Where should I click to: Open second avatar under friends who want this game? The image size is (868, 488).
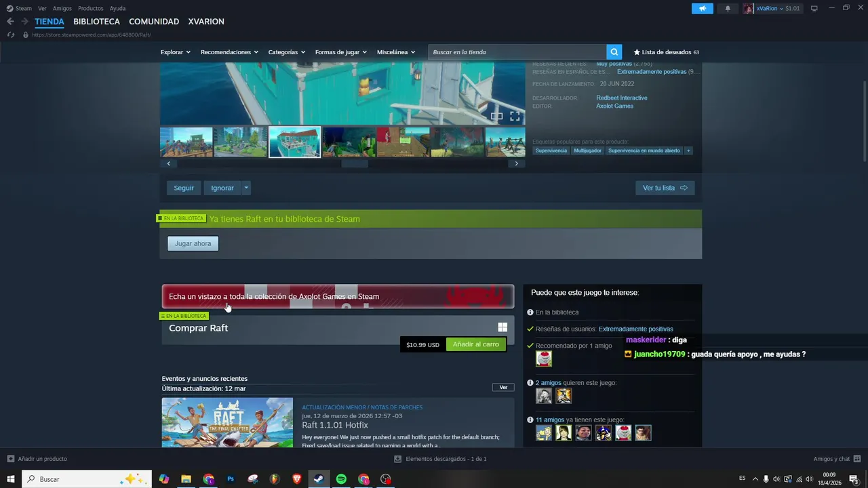(564, 396)
